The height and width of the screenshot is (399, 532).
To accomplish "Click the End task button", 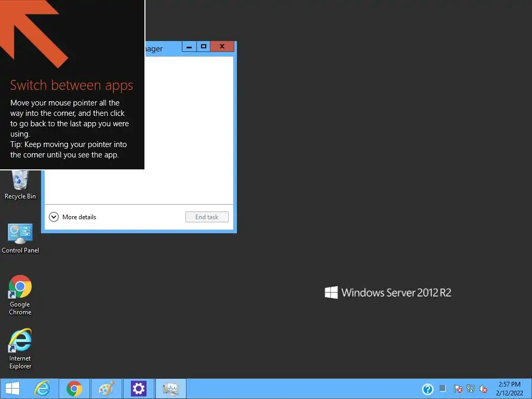I will [x=207, y=217].
